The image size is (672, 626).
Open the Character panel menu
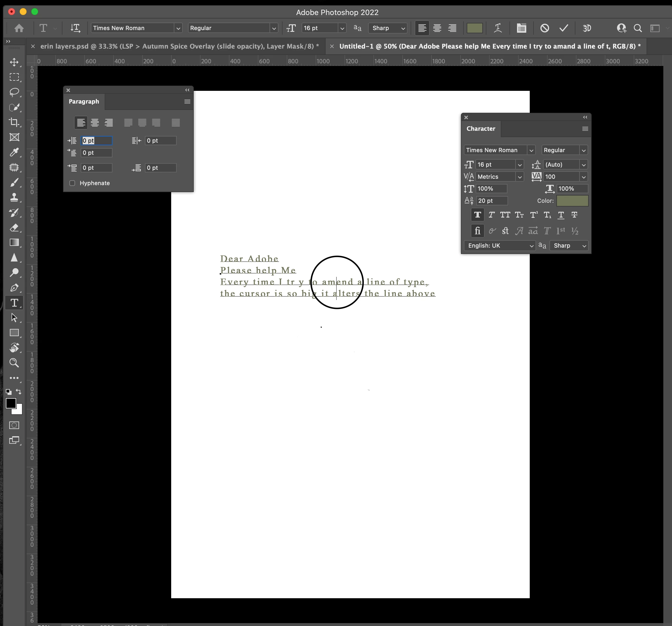click(x=585, y=128)
